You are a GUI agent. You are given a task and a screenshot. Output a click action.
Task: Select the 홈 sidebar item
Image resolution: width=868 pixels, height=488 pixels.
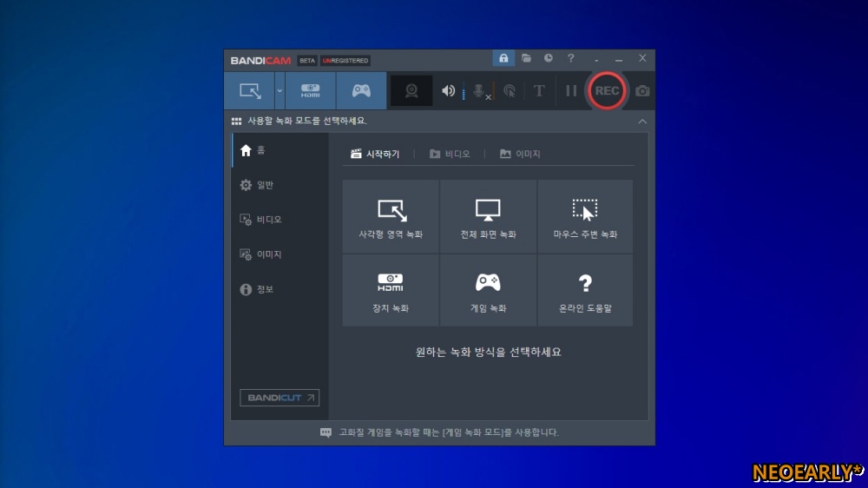pyautogui.click(x=279, y=150)
